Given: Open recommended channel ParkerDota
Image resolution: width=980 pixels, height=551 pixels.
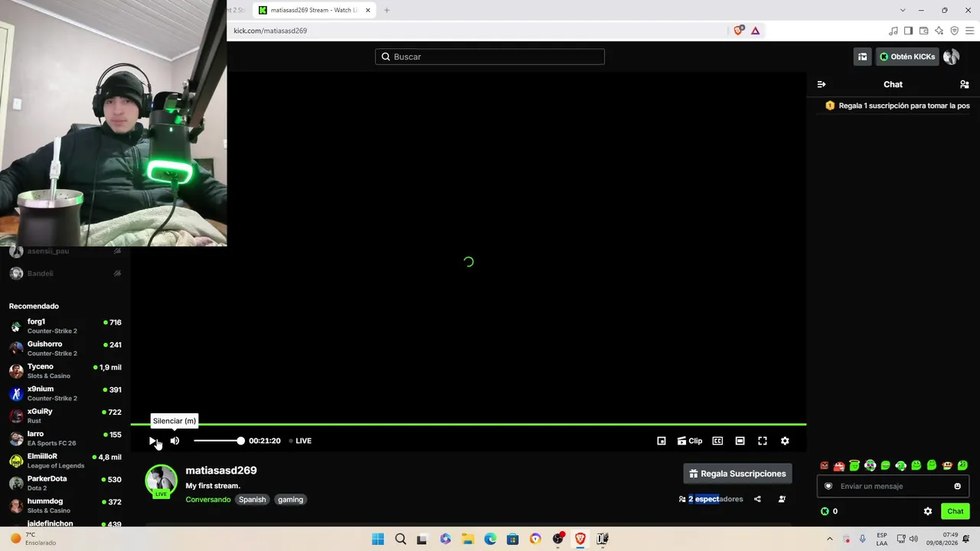Looking at the screenshot, I should click(65, 483).
